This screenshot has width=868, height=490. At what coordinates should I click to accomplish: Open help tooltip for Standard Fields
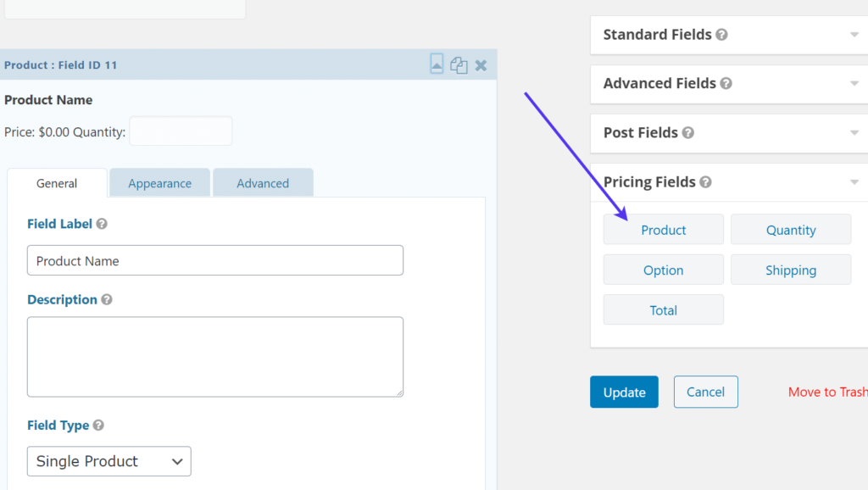coord(721,35)
